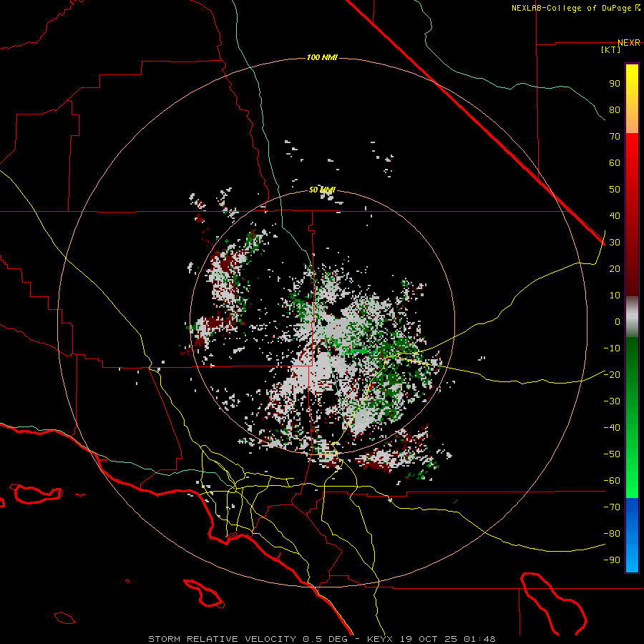Click the 90 value on velocity scale
The width and height of the screenshot is (644, 644).
click(x=615, y=84)
